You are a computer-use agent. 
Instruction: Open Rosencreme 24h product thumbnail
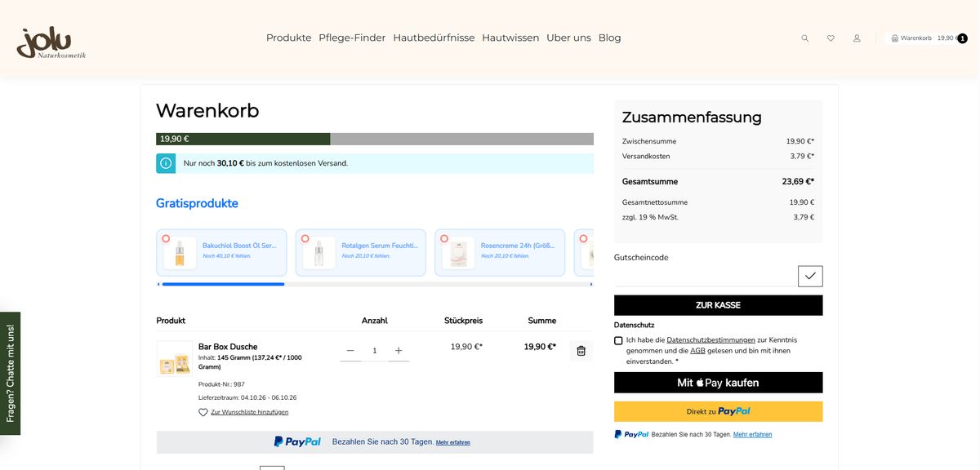(458, 253)
